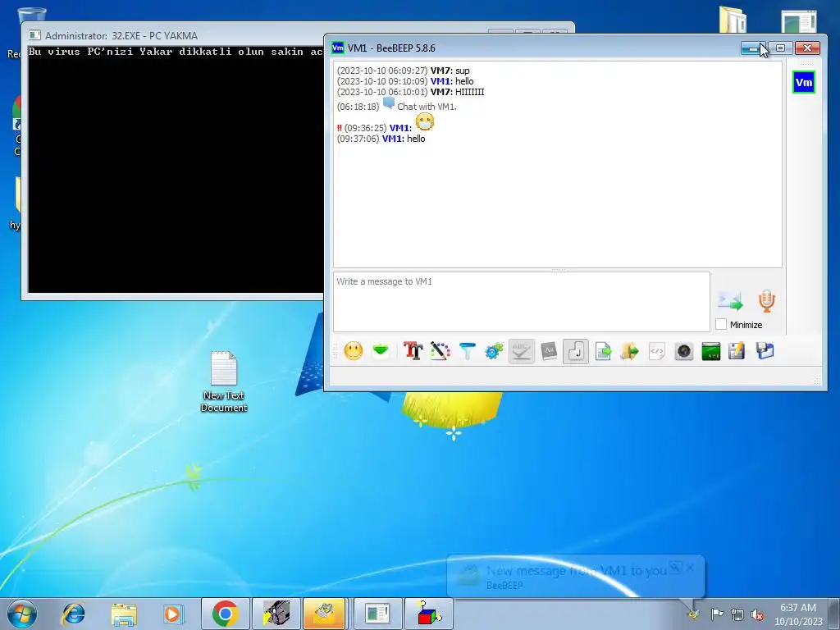Click the network tray icon

[737, 614]
